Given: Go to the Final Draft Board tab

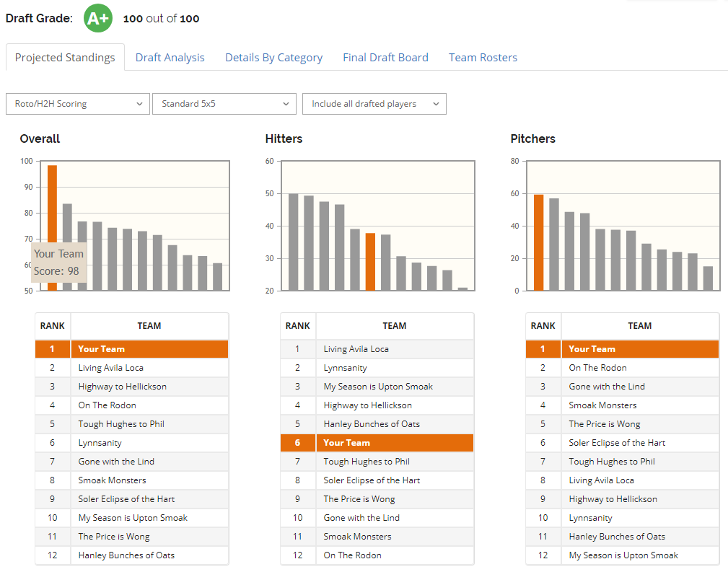Looking at the screenshot, I should pos(385,58).
